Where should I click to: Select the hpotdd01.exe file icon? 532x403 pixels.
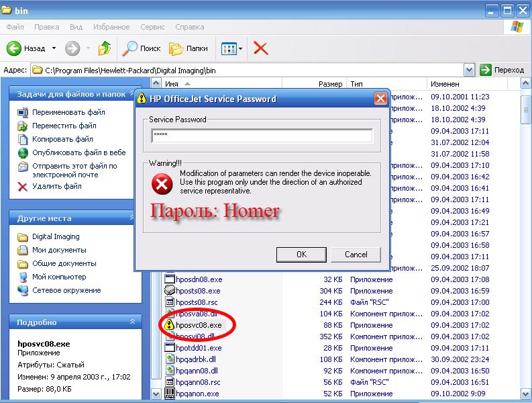tap(169, 348)
